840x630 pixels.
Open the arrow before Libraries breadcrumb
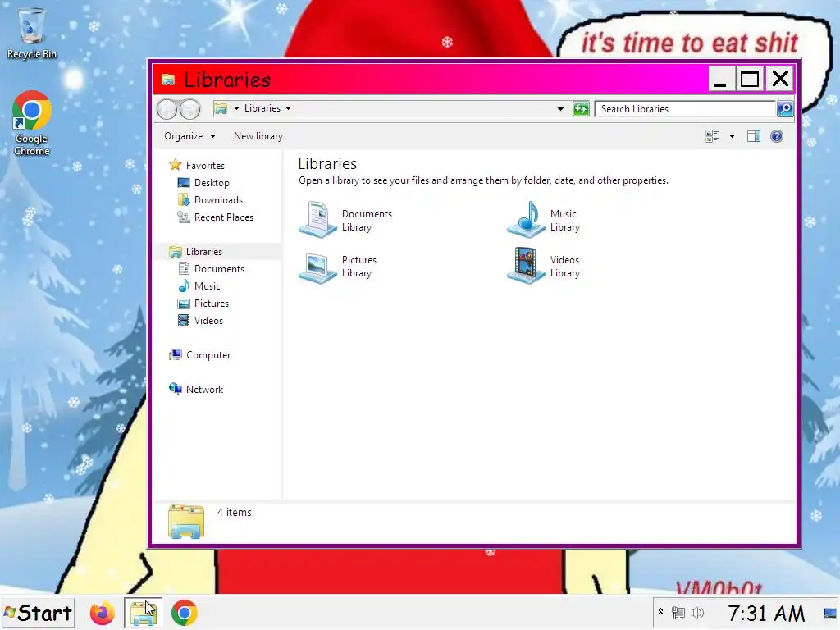coord(236,108)
